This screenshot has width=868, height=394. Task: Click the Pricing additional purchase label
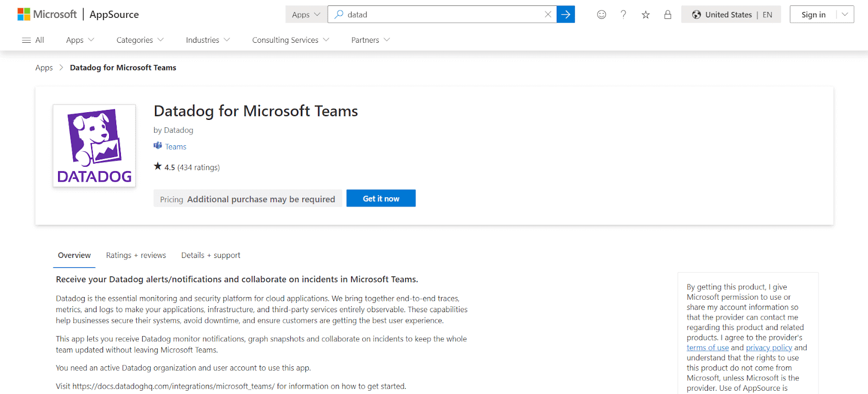pyautogui.click(x=247, y=199)
